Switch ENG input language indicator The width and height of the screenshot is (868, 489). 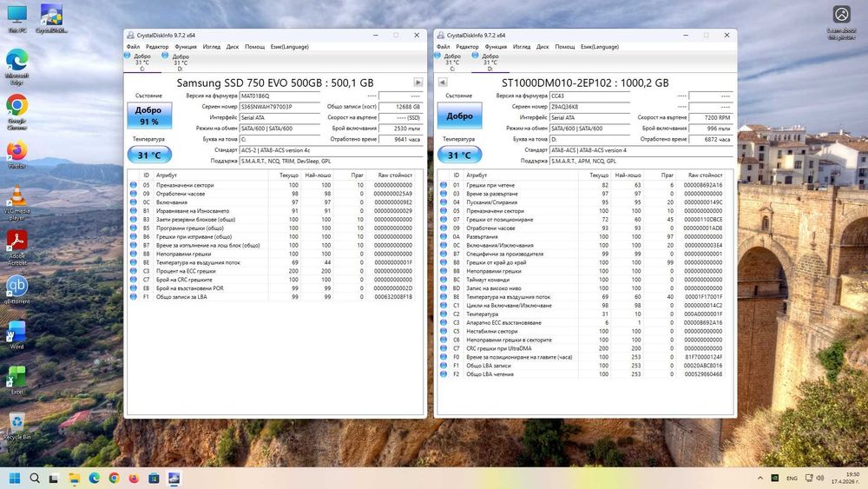[792, 478]
